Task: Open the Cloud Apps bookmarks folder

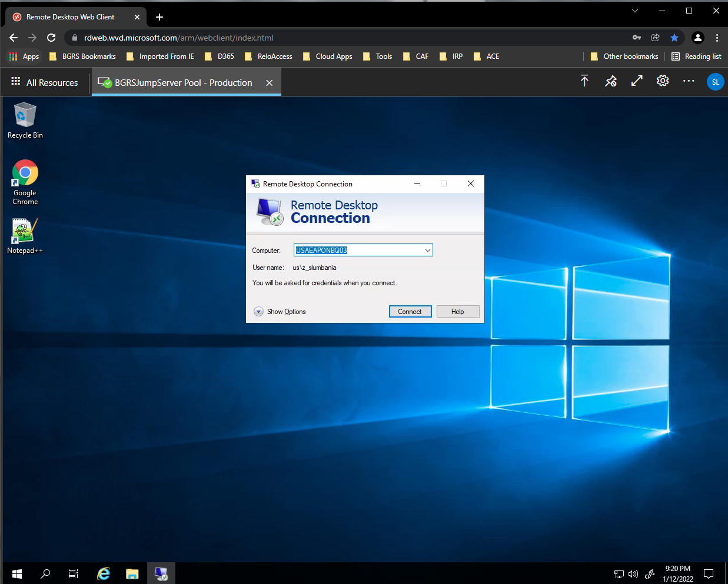Action: pos(327,56)
